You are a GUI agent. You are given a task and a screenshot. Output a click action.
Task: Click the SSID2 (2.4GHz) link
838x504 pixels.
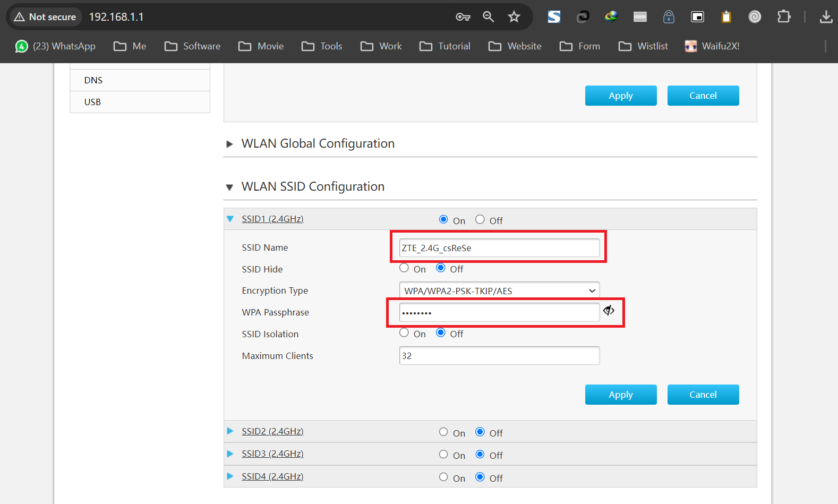click(x=272, y=431)
